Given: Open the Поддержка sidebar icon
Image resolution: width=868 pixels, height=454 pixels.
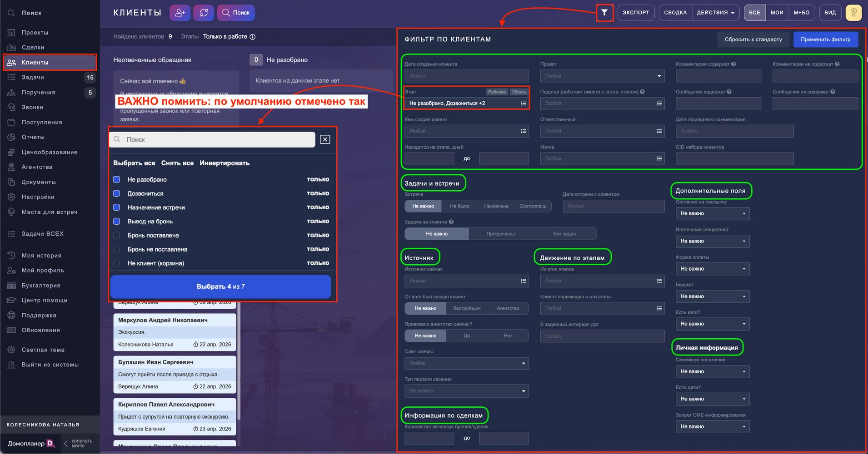Looking at the screenshot, I should (x=11, y=316).
